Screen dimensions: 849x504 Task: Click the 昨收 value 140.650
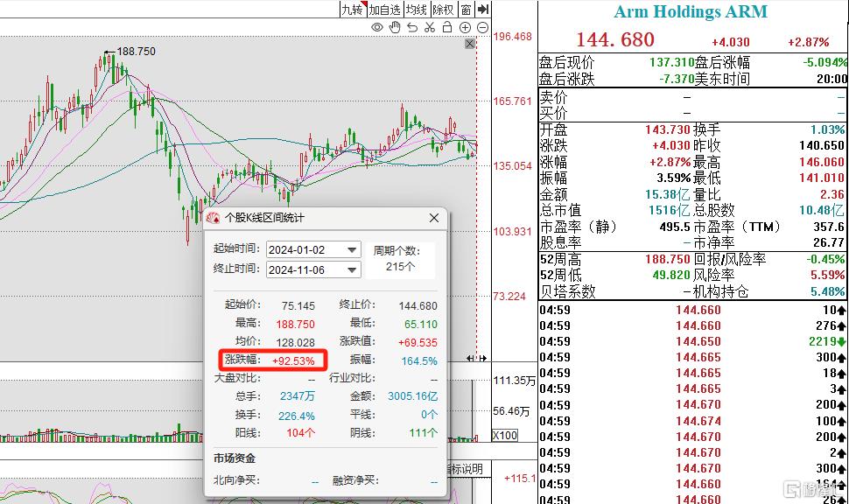(821, 145)
